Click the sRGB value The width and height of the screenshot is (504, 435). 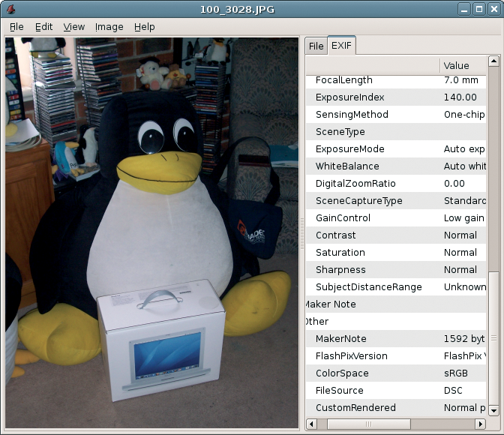(x=456, y=373)
